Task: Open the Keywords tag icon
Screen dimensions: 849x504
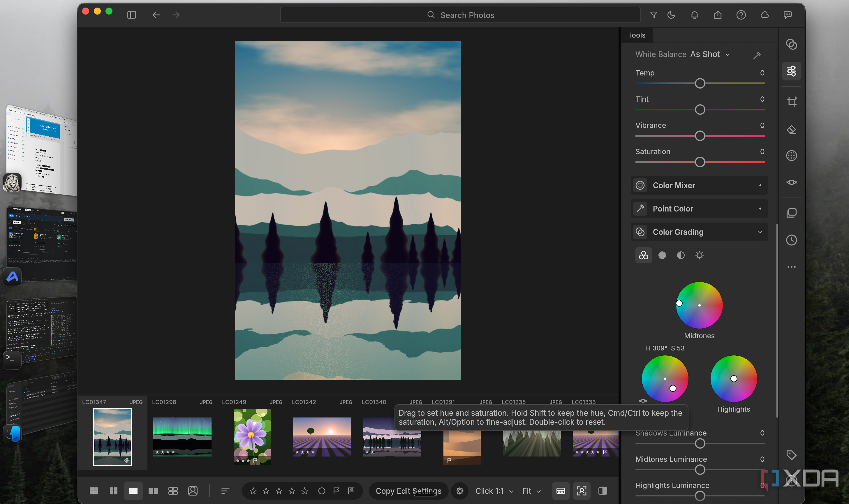Action: (x=791, y=455)
